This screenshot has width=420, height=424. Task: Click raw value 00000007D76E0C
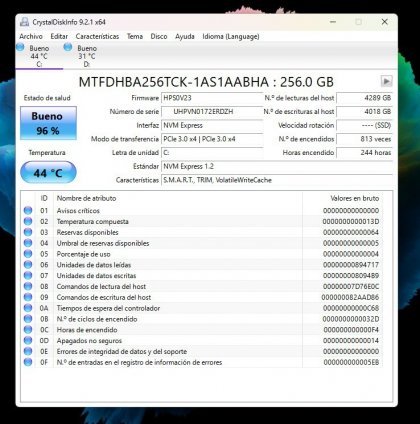[x=351, y=286]
